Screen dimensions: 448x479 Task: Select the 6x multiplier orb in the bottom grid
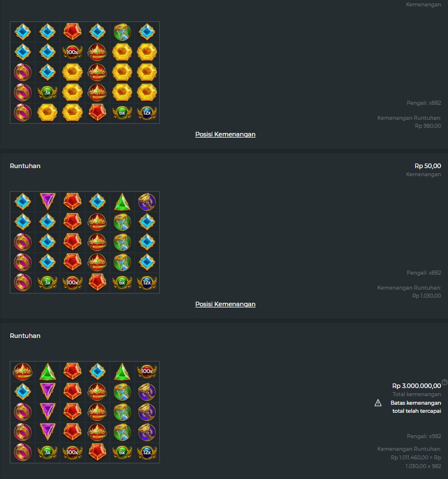pyautogui.click(x=122, y=452)
